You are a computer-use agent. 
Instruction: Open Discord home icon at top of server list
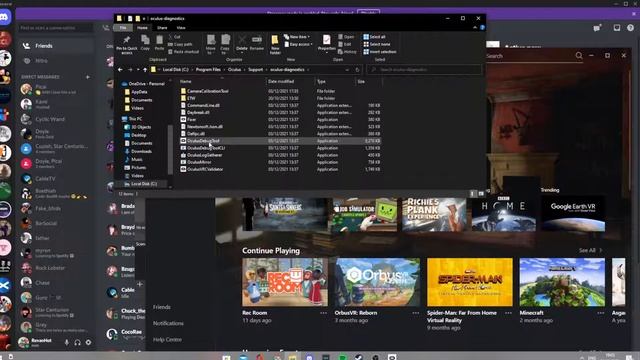coord(5,17)
